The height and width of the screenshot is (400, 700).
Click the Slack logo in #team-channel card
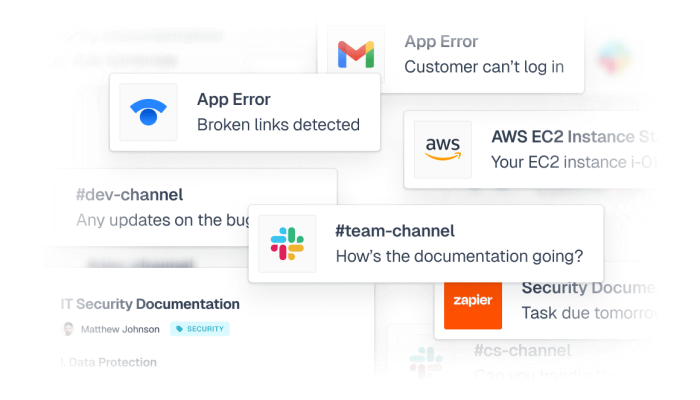(x=287, y=244)
